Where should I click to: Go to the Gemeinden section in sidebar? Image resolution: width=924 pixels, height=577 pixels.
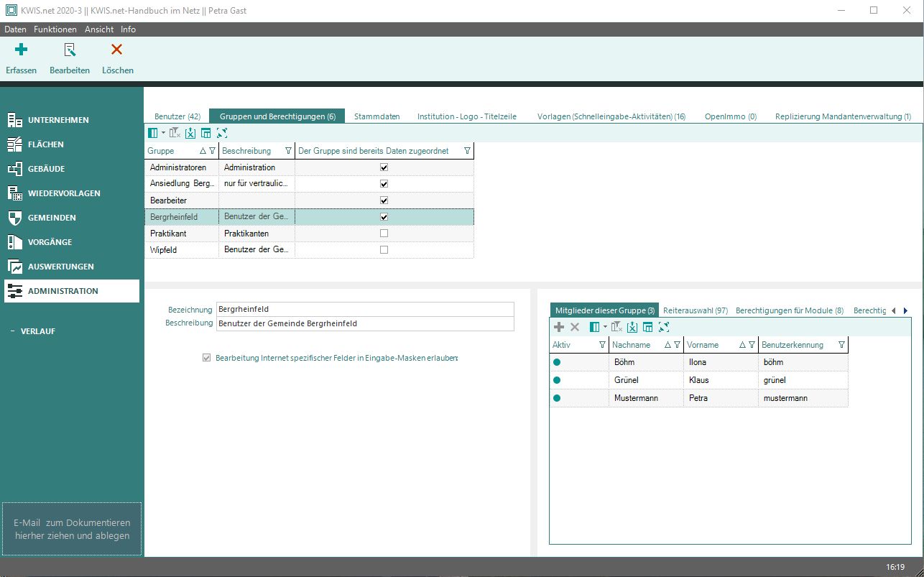52,218
